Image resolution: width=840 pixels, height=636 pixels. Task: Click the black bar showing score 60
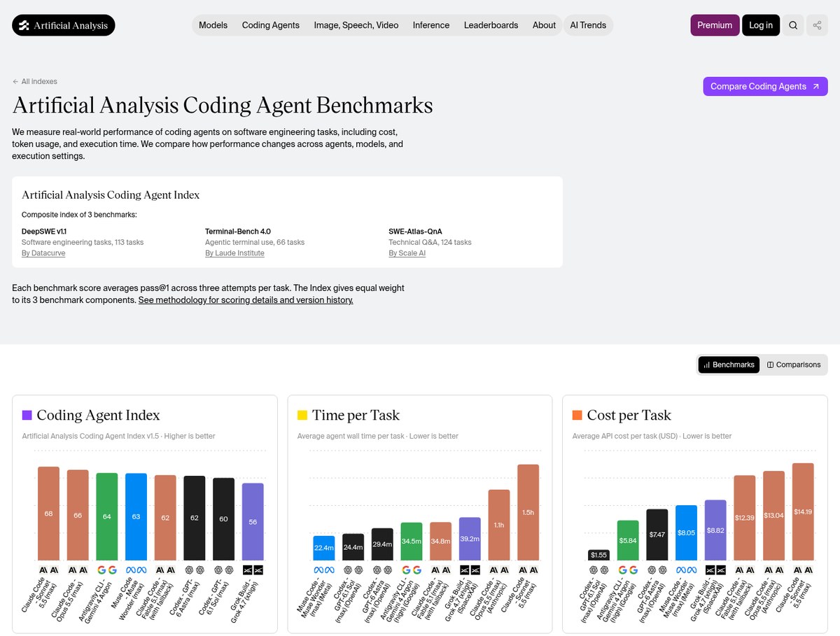click(224, 519)
